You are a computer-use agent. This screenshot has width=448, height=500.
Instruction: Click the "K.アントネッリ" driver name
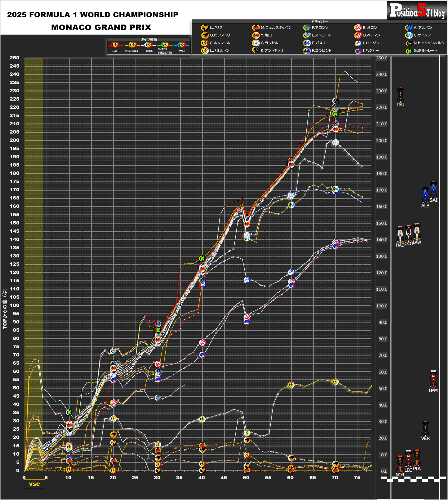(272, 50)
